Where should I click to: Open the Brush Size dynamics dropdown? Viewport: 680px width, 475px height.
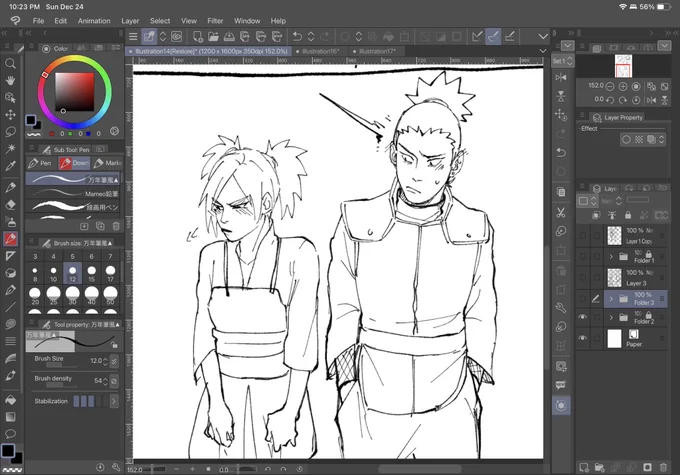[114, 361]
